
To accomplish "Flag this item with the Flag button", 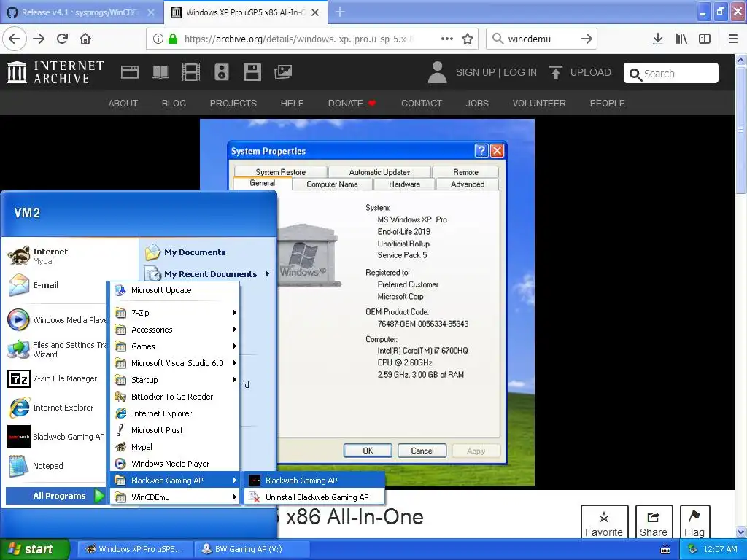I will tap(694, 522).
